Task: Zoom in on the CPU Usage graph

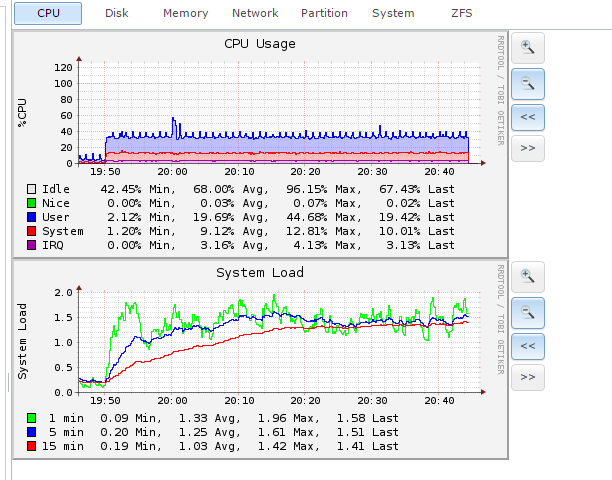Action: pos(528,48)
